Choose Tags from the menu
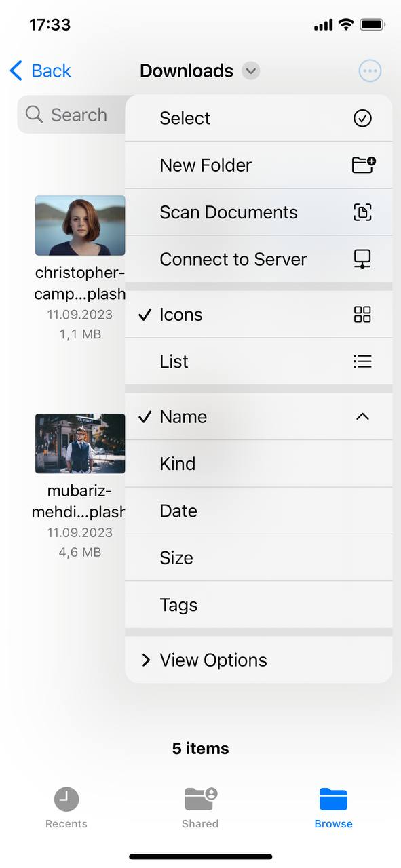401x868 pixels. (x=178, y=605)
